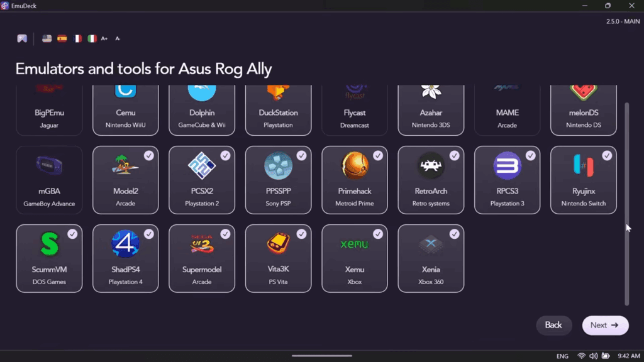This screenshot has height=362, width=644.
Task: Open the Wi-Fi network tray icon
Action: (581, 356)
